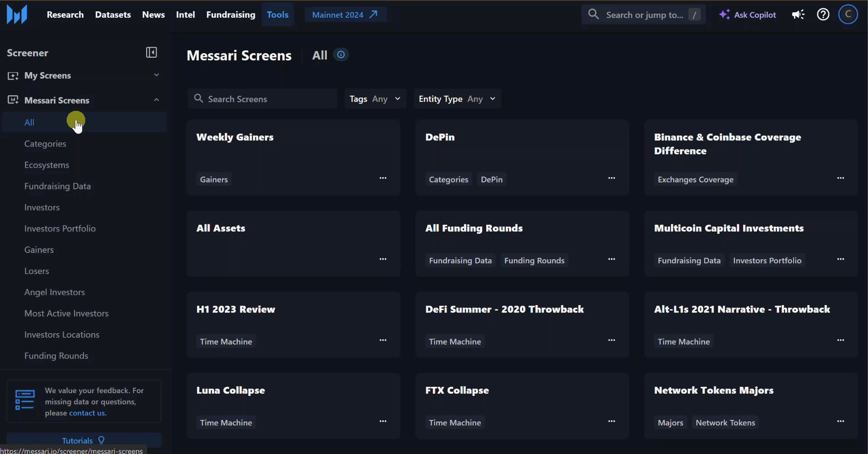Select Ecosystems in the sidebar

[x=47, y=165]
